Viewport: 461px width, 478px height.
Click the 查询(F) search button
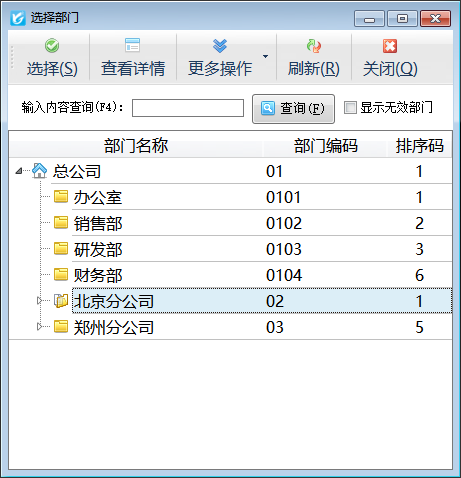pyautogui.click(x=293, y=109)
